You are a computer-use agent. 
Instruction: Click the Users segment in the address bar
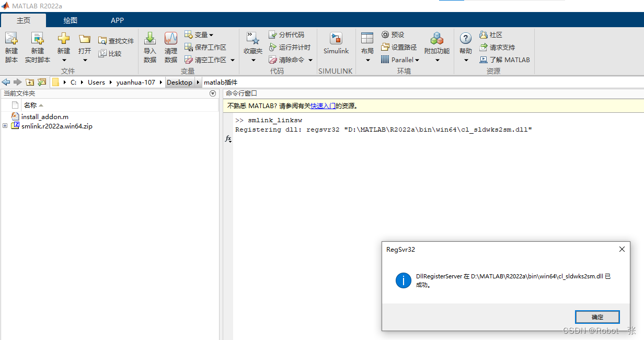click(96, 83)
